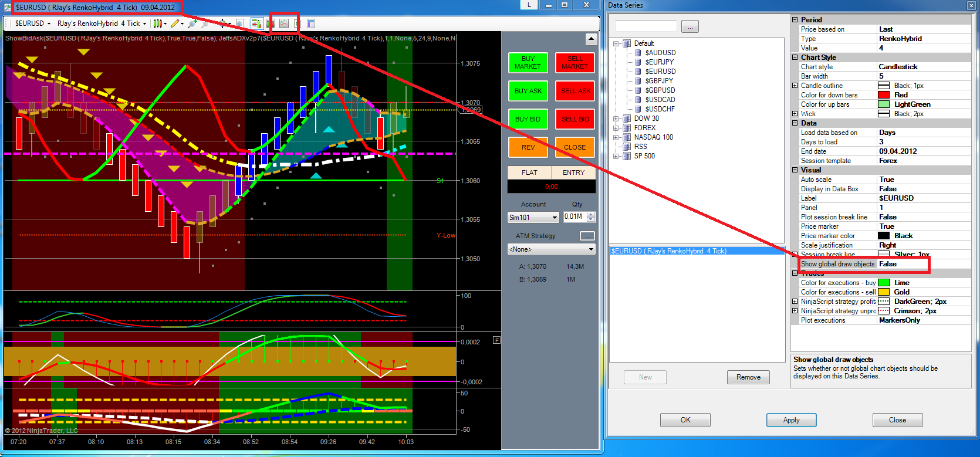Click the instrument browse ellipsis button
980x457 pixels.
click(x=690, y=26)
